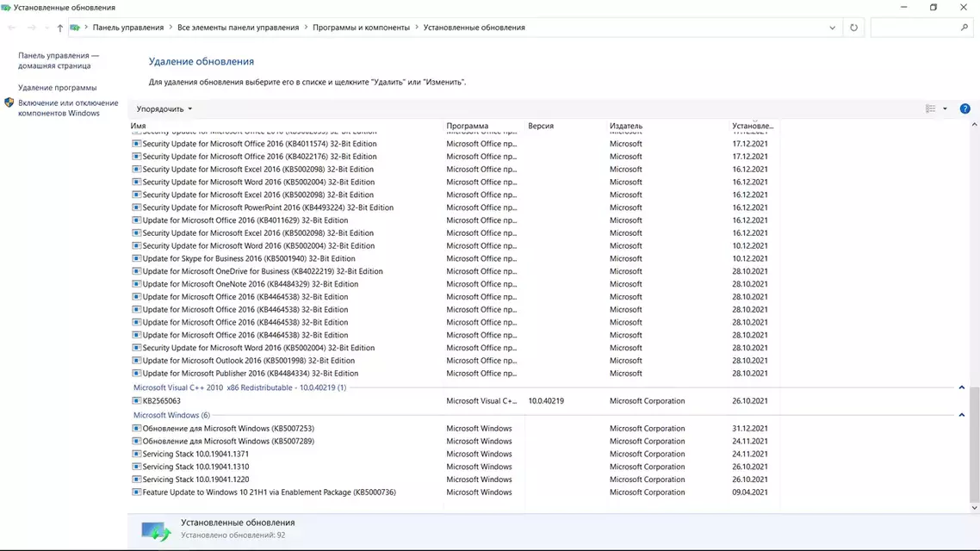This screenshot has height=551, width=980.
Task: Click the shield icon beside Windows components link
Action: point(9,103)
